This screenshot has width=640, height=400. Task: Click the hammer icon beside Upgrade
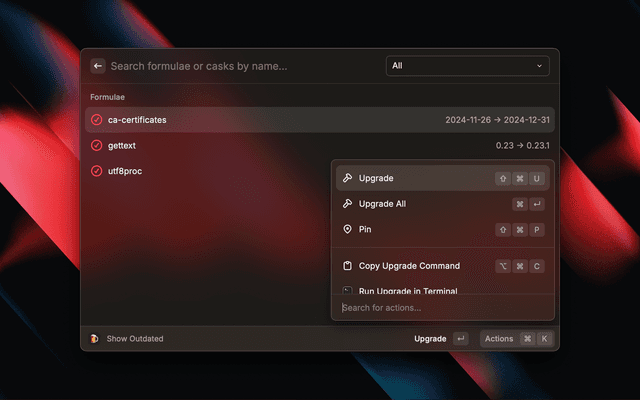[x=347, y=178]
